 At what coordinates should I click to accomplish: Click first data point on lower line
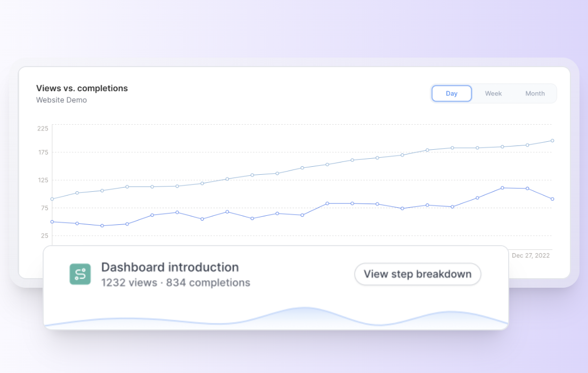(52, 222)
